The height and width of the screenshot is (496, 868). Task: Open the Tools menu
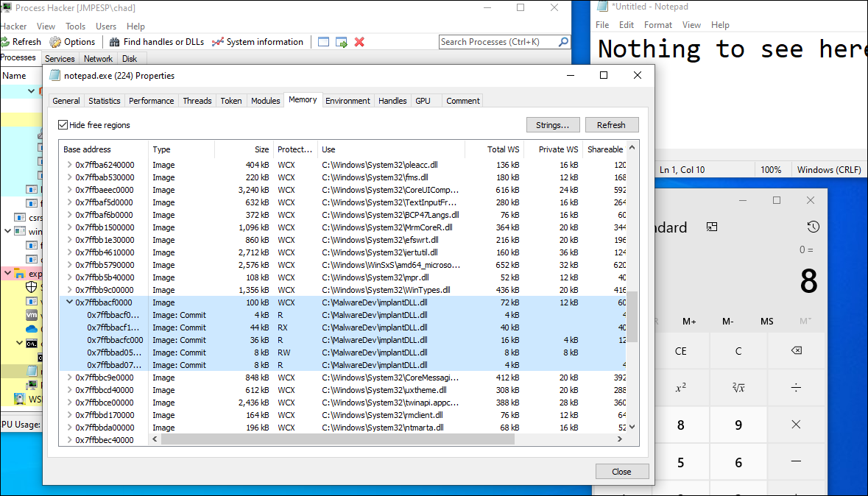pyautogui.click(x=75, y=26)
